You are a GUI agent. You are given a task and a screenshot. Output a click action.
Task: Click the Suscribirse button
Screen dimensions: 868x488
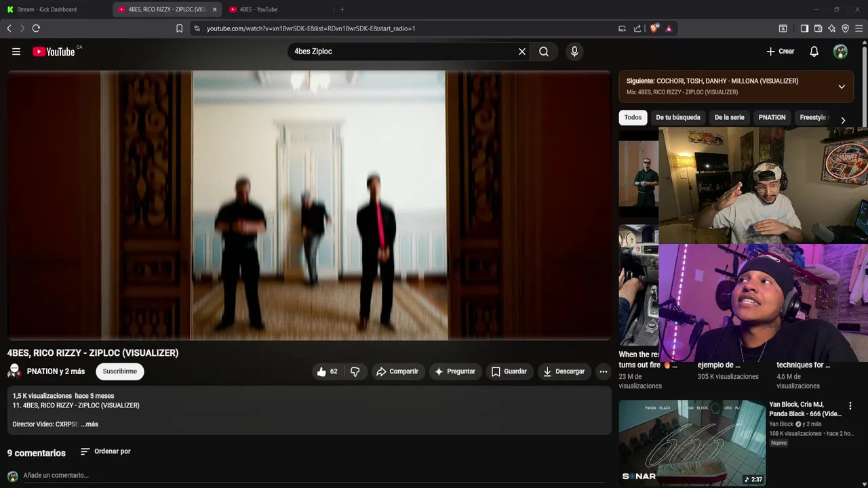[x=120, y=371]
